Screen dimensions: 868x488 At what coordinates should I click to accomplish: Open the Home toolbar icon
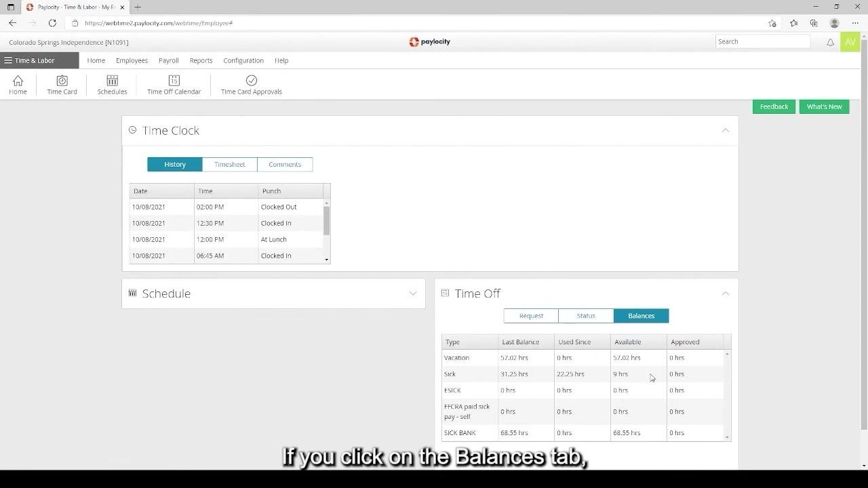point(18,85)
